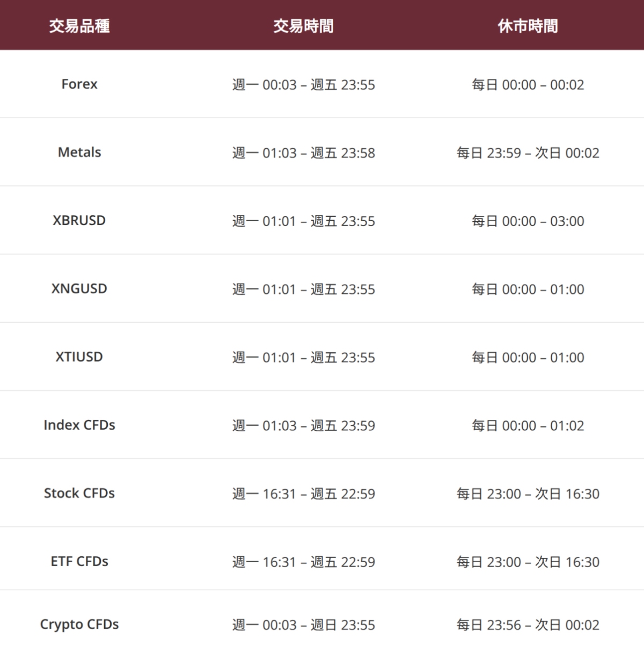Image resolution: width=644 pixels, height=653 pixels.
Task: Click Forex trading hours 週一 00:03 – 週五 23:55
Action: (x=303, y=85)
